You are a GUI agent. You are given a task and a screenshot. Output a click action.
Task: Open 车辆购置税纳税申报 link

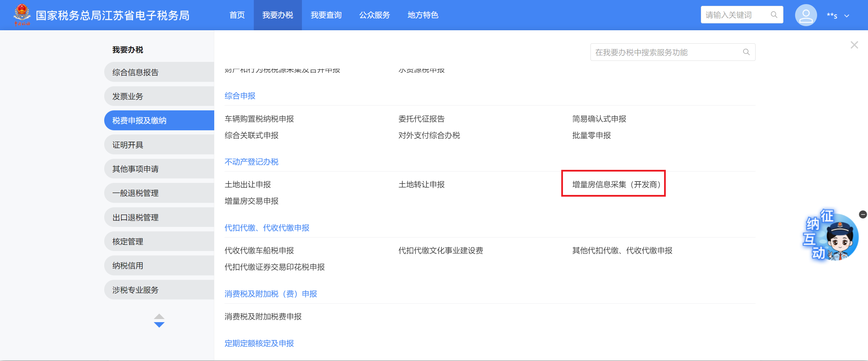coord(259,119)
